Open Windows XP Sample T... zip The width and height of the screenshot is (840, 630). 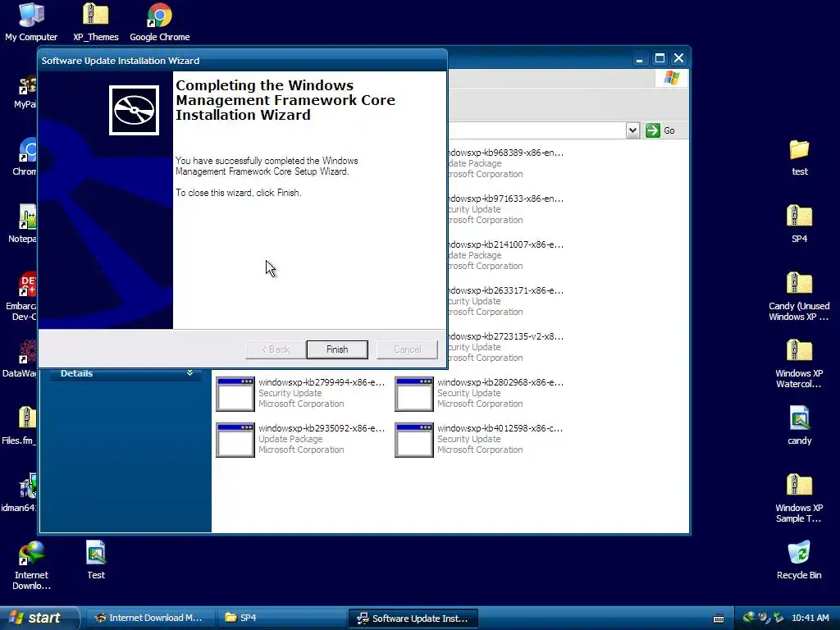click(799, 498)
